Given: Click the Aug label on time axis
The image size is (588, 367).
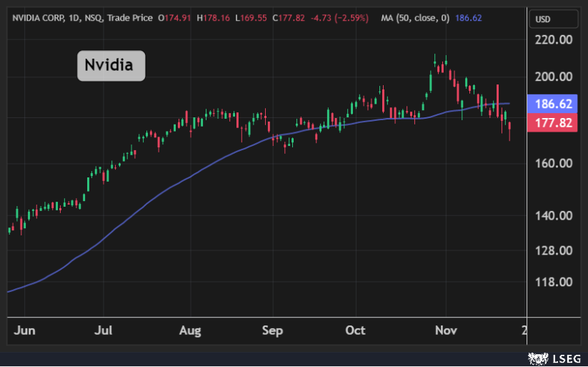Looking at the screenshot, I should click(190, 330).
